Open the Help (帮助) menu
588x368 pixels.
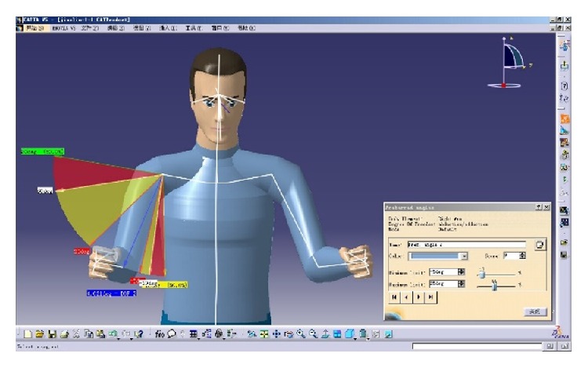click(x=246, y=28)
